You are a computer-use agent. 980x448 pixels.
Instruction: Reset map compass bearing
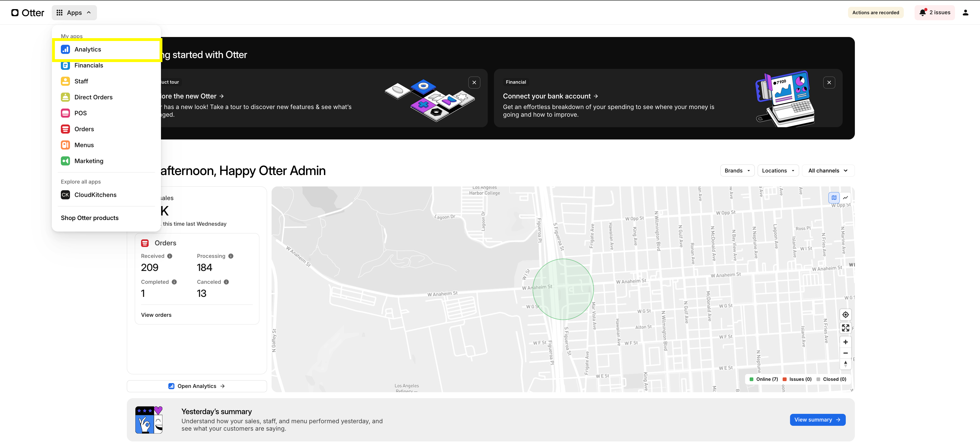pos(845,364)
